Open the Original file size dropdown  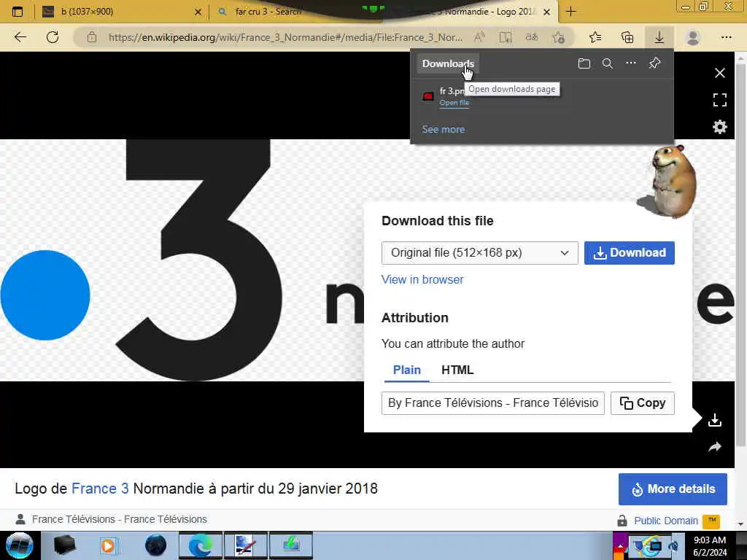tap(480, 253)
